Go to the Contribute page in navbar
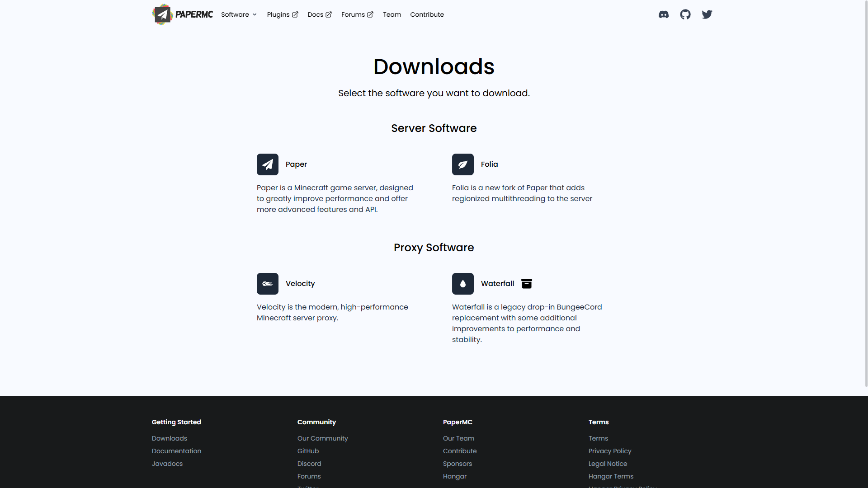 427,14
